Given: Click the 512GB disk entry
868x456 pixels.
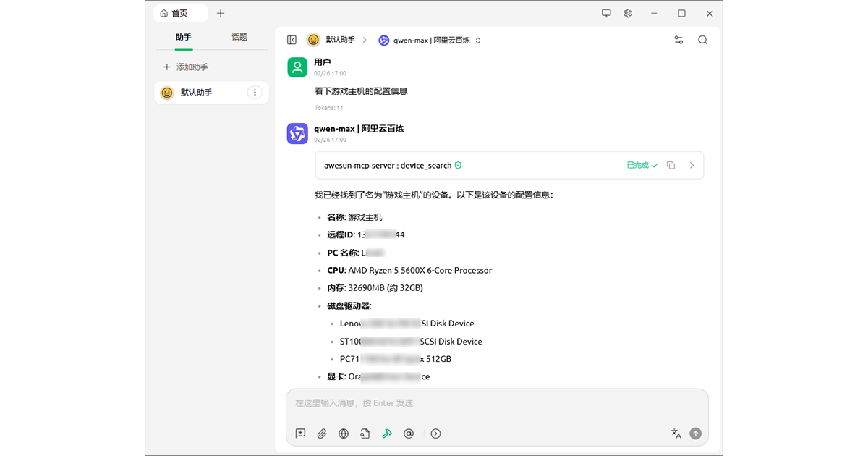Looking at the screenshot, I should (x=396, y=359).
